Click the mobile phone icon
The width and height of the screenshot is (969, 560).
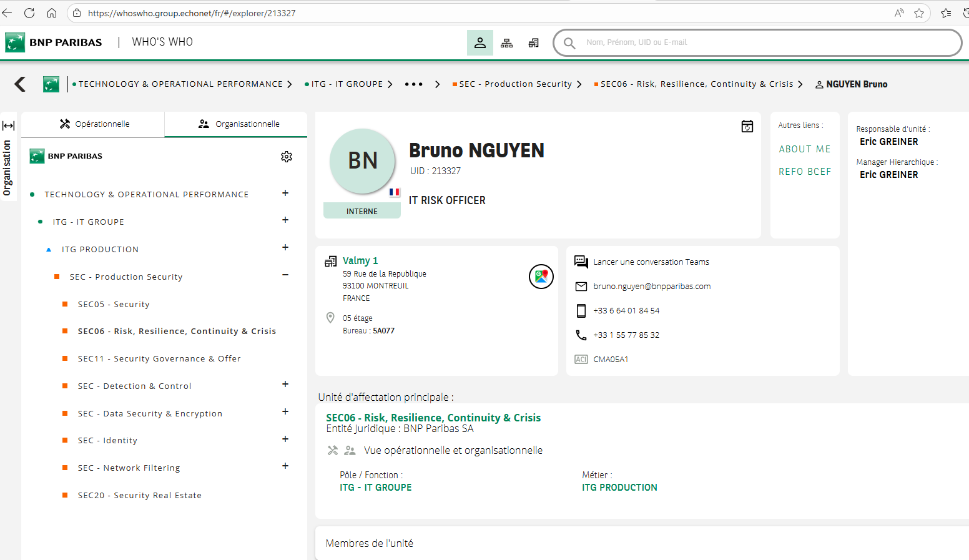(581, 311)
